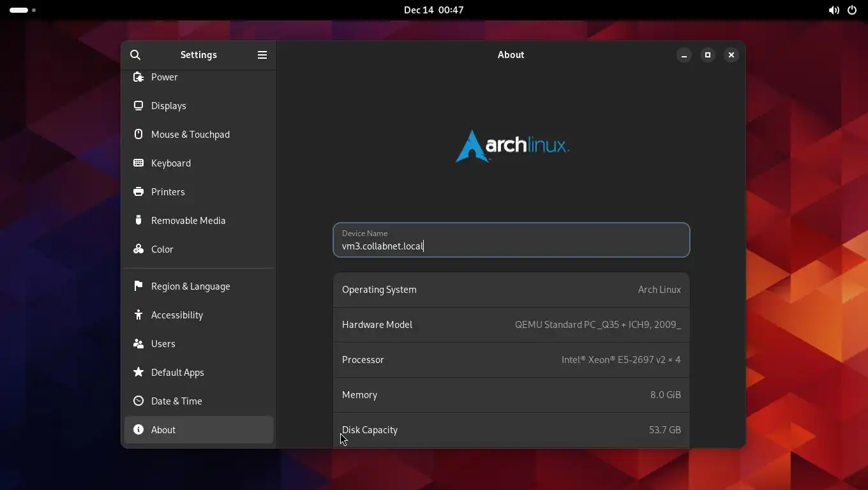868x490 pixels.
Task: Open Keyboard settings
Action: [x=199, y=163]
